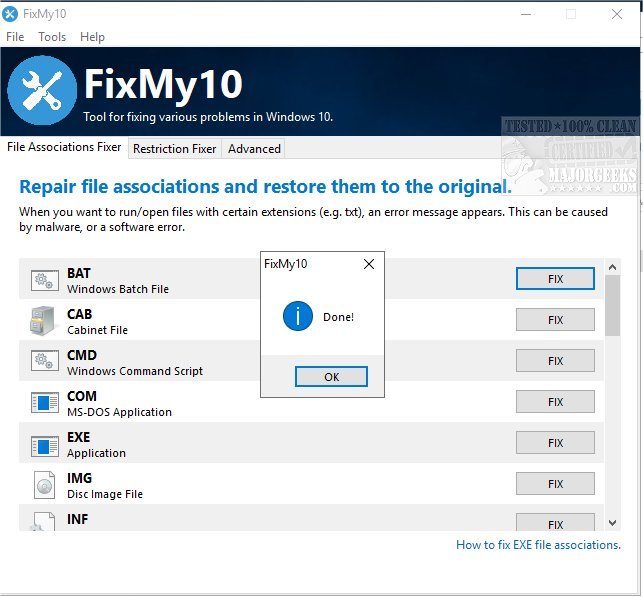Switch to the Restriction Fixer tab
Viewport: 643px width, 597px height.
click(175, 149)
